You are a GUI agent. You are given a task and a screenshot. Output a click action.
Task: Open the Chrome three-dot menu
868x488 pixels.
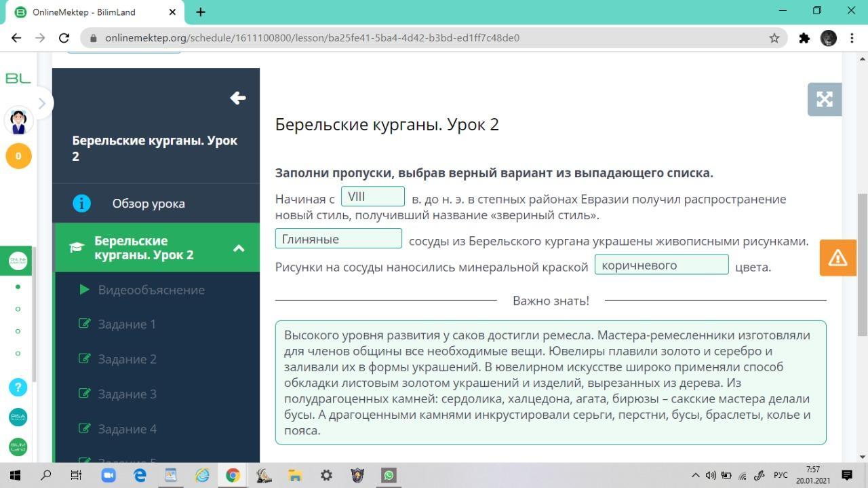coord(852,38)
